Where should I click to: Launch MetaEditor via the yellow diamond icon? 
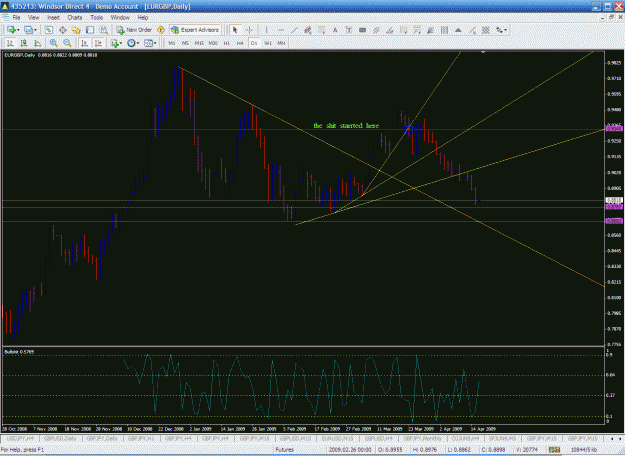tap(161, 30)
